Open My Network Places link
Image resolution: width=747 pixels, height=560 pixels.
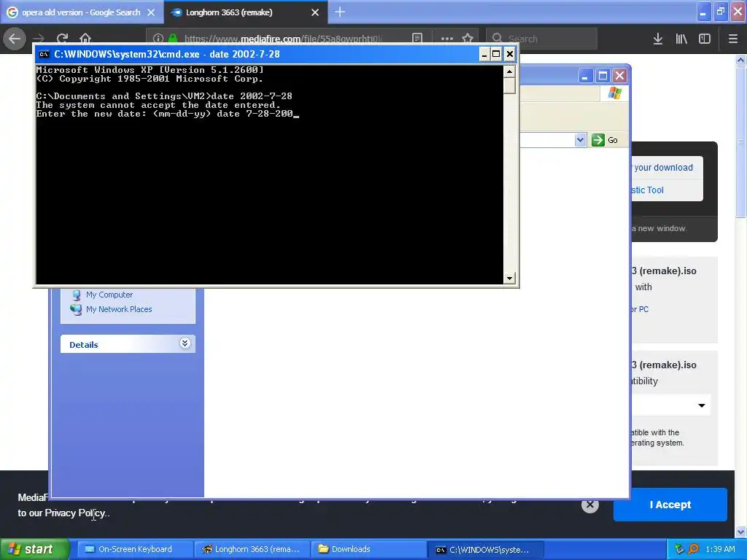119,309
